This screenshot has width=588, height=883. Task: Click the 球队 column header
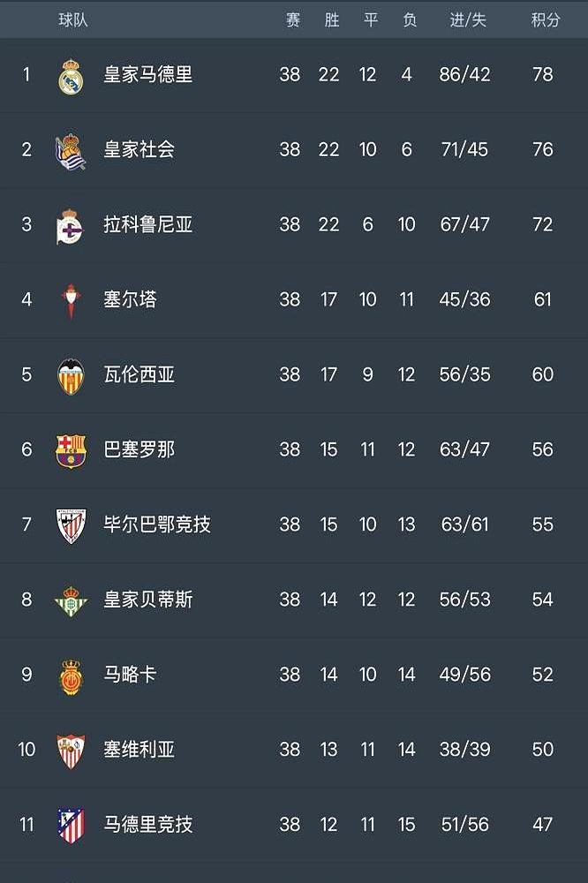73,19
